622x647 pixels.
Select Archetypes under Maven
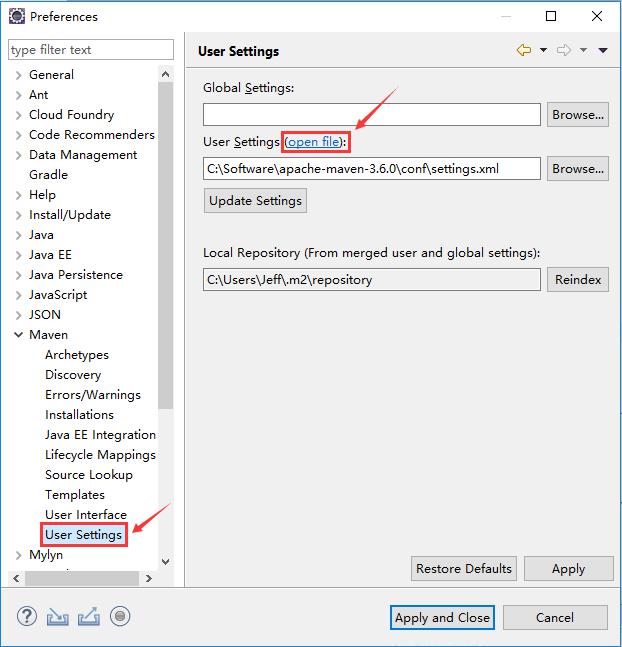pyautogui.click(x=77, y=355)
